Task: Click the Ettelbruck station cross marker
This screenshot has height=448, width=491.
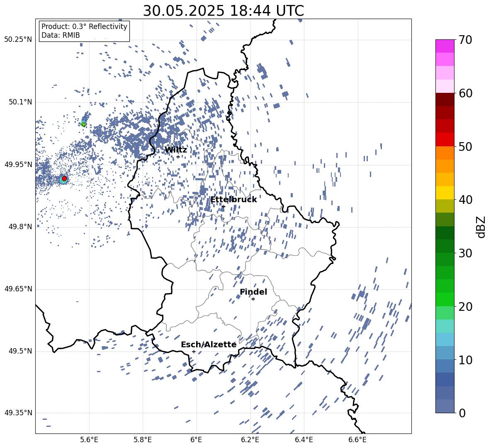Action: (223, 206)
